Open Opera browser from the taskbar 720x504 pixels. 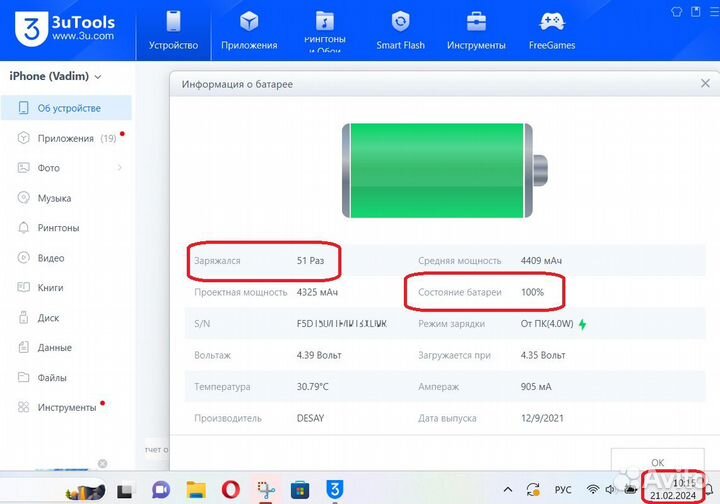[x=230, y=490]
